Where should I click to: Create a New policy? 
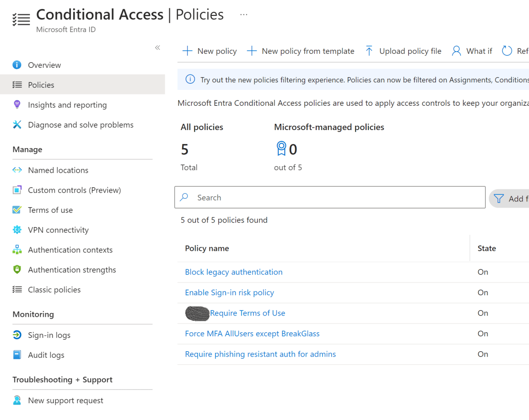(209, 51)
